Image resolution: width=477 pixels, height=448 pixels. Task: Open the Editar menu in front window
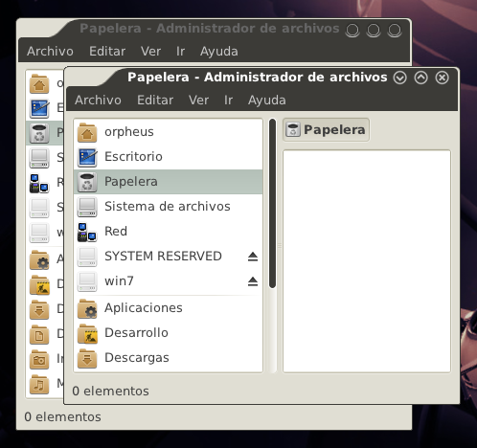click(155, 101)
